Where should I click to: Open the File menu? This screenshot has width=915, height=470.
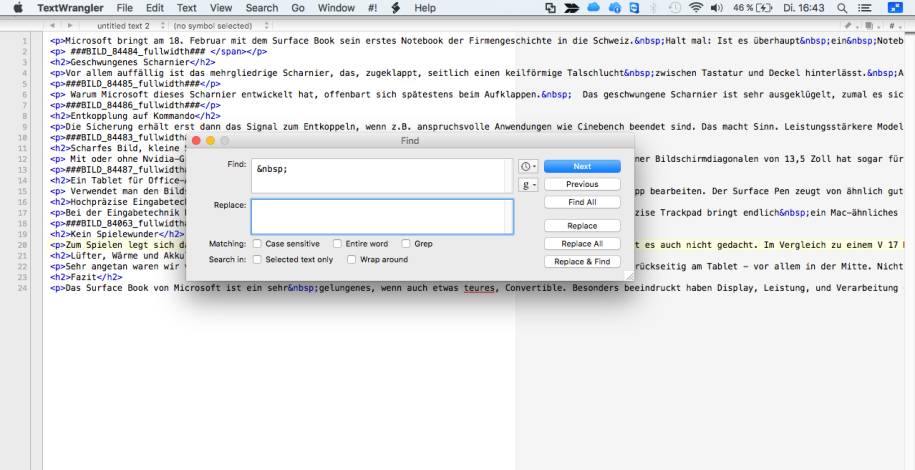pos(124,8)
